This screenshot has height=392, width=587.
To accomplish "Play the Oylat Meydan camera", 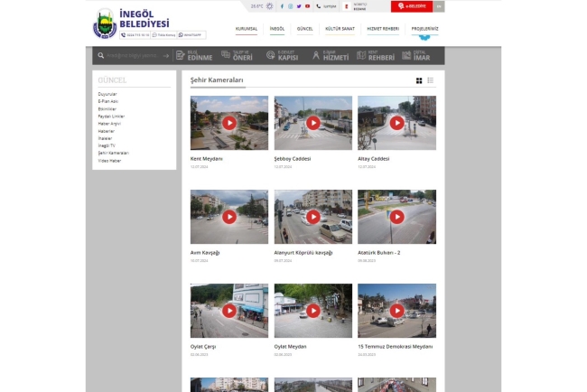I will [313, 311].
